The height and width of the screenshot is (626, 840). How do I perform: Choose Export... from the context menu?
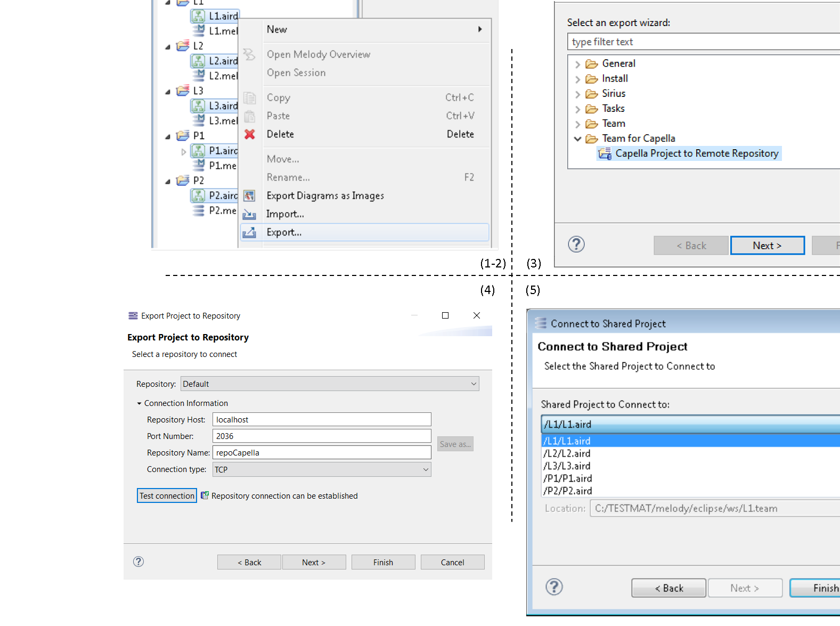tap(284, 232)
